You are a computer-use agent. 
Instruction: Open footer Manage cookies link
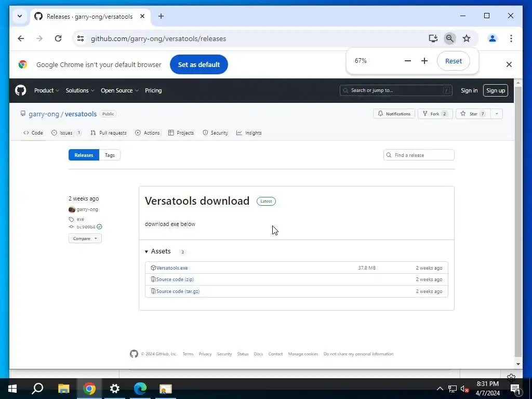click(x=303, y=354)
